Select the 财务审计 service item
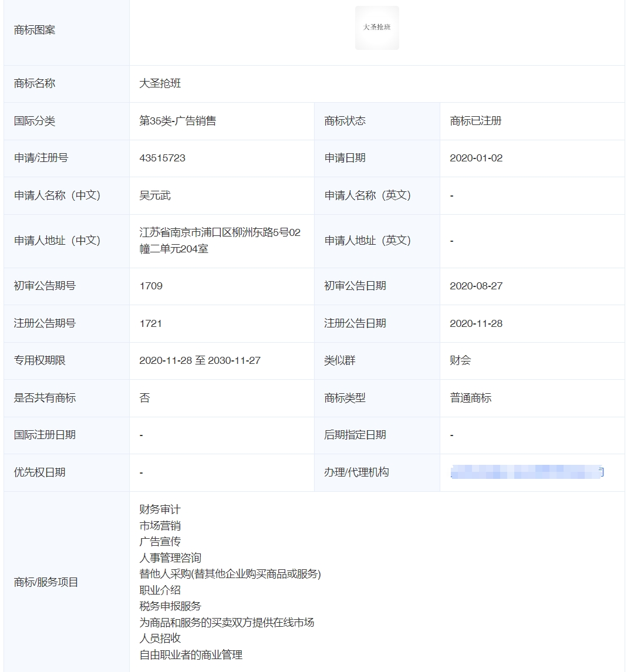Viewport: 634px width, 672px height. tap(158, 509)
